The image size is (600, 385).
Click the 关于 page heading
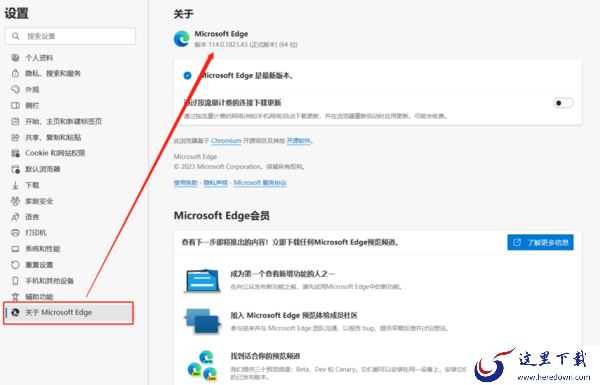(x=183, y=14)
